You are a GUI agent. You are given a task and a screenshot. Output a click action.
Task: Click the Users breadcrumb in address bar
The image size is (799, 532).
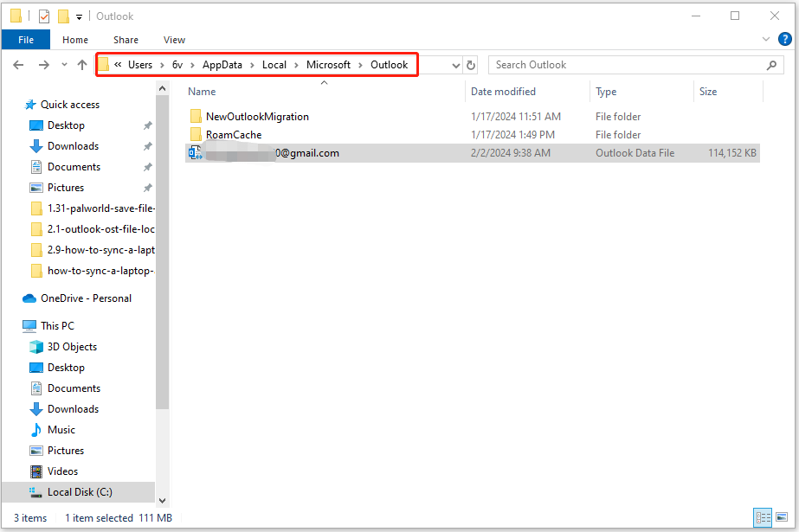pos(140,65)
